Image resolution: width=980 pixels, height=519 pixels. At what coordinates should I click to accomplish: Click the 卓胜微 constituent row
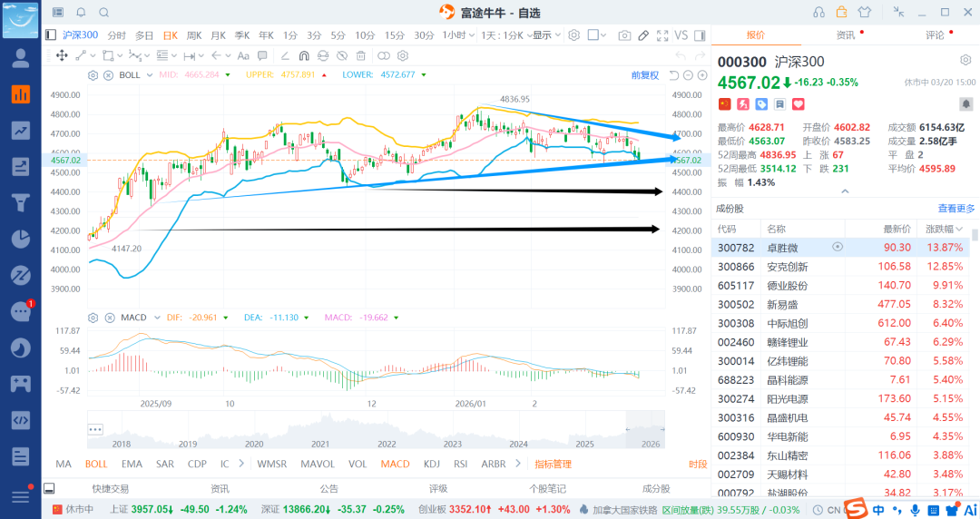click(x=840, y=248)
